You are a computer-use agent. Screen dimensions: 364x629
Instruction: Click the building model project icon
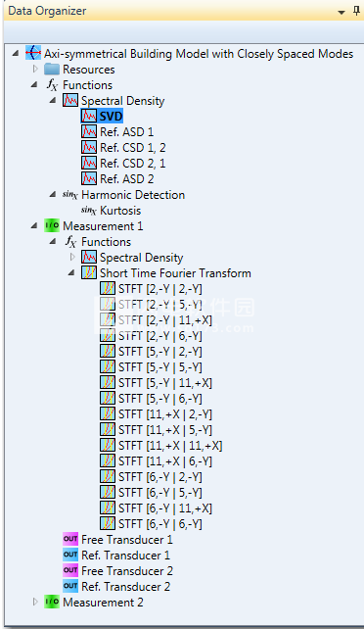point(33,53)
